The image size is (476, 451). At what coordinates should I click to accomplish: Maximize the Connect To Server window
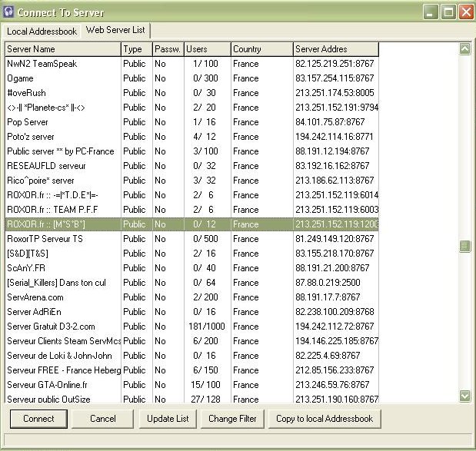click(x=448, y=12)
